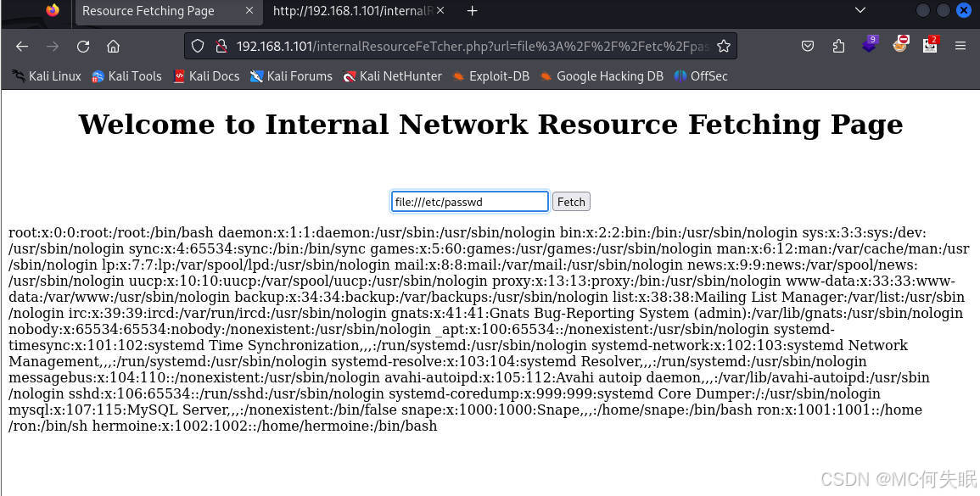Open Exploit-DB bookmark

click(x=490, y=76)
